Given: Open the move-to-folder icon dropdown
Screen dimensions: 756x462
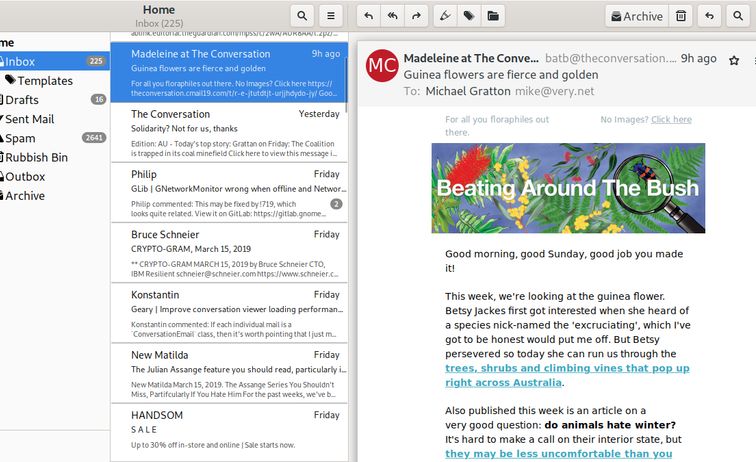Looking at the screenshot, I should click(x=493, y=16).
